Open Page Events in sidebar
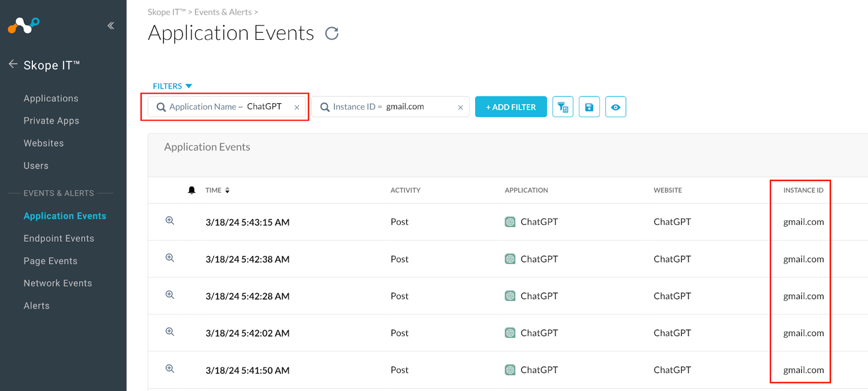The height and width of the screenshot is (391, 868). click(x=50, y=261)
